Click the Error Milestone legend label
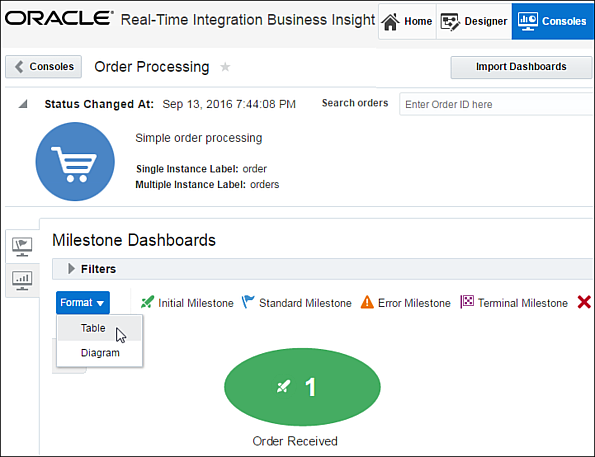This screenshot has width=595, height=457. (x=414, y=303)
